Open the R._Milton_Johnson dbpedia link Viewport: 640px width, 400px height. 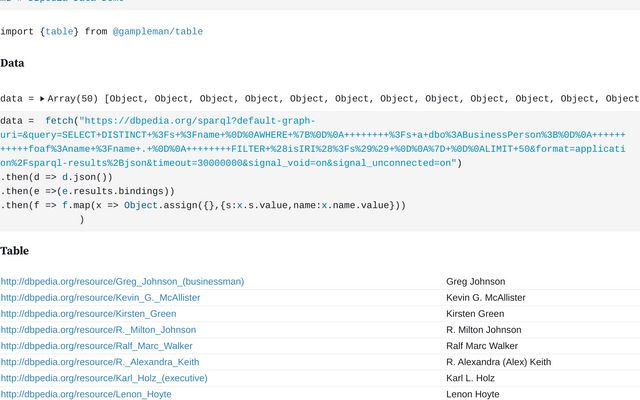coord(98,330)
